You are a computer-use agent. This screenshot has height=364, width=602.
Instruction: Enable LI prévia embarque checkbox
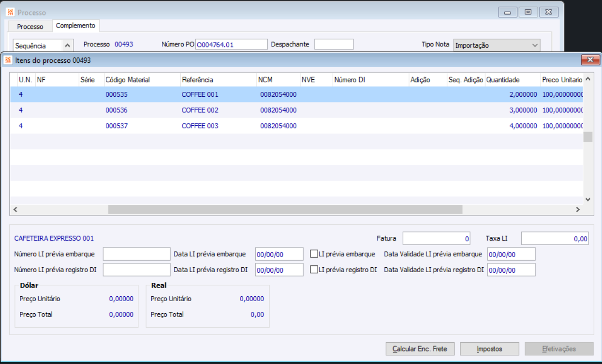pos(314,254)
